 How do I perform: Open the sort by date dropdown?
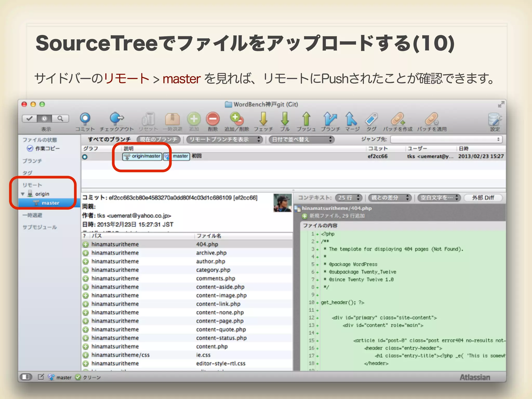[301, 139]
